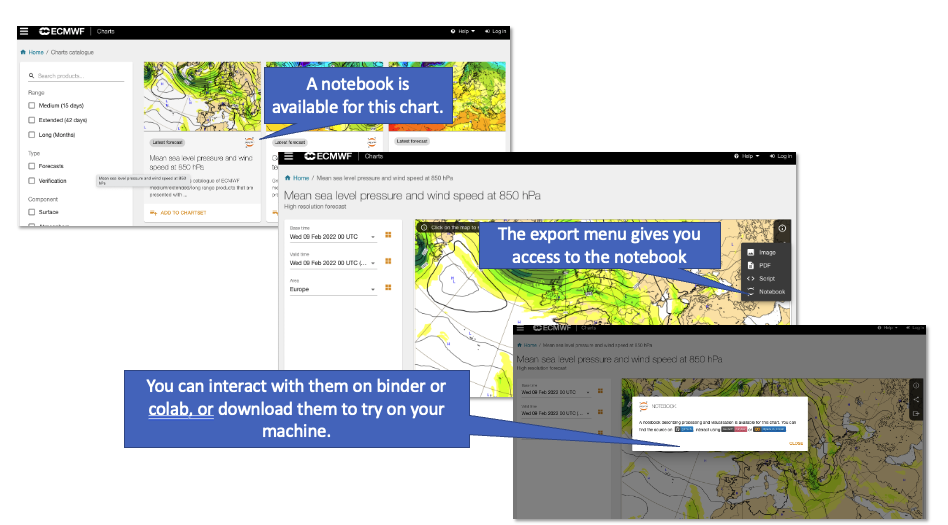Image resolution: width=948 pixels, height=525 pixels.
Task: Click Latest forecast tag on Mean sea level card
Action: pos(167,143)
